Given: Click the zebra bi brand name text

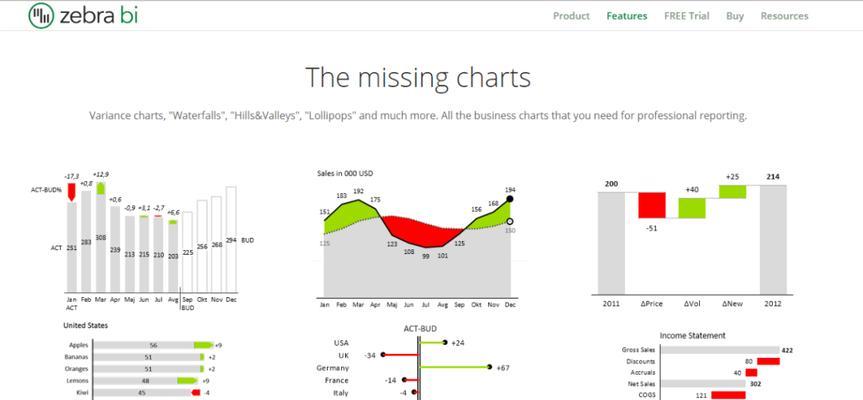Looking at the screenshot, I should 99,15.
